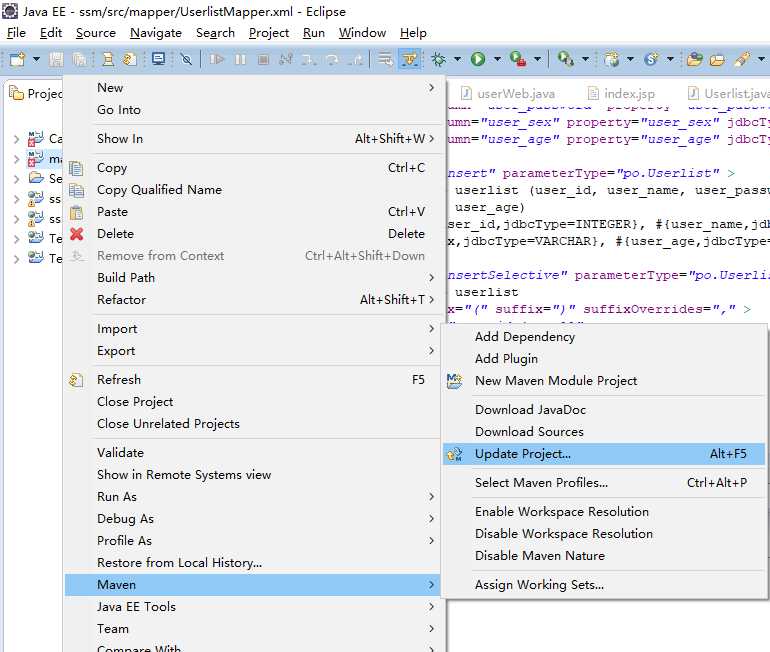This screenshot has height=652, width=770.
Task: Click the Resume debug icon
Action: pos(217,59)
